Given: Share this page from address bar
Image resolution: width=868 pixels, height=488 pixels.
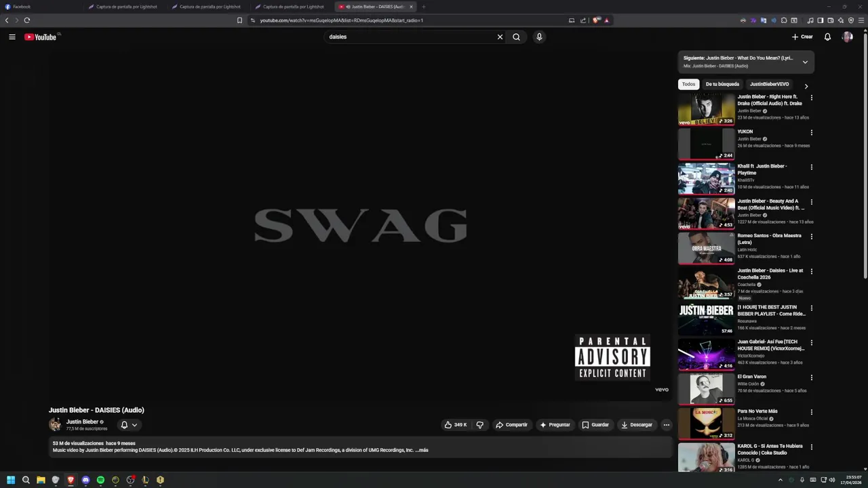Looking at the screenshot, I should pos(583,20).
